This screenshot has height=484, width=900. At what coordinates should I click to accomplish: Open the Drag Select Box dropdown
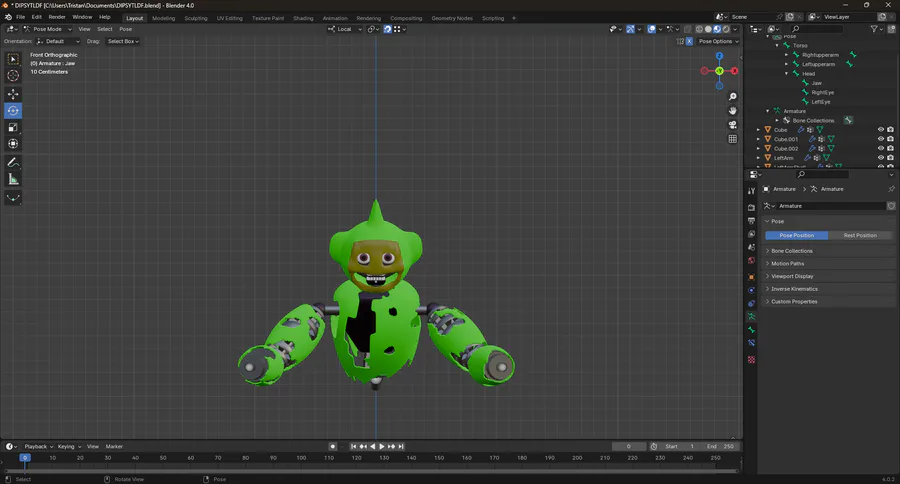(123, 41)
